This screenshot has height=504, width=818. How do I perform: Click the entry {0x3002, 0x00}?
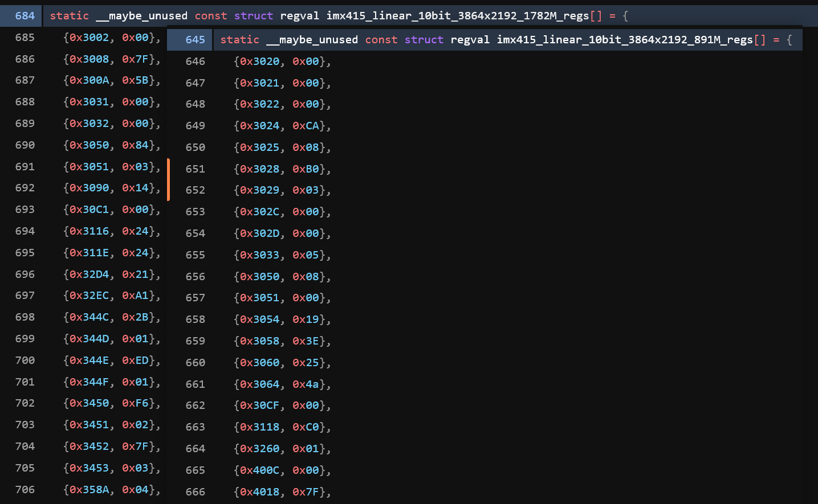pos(112,38)
